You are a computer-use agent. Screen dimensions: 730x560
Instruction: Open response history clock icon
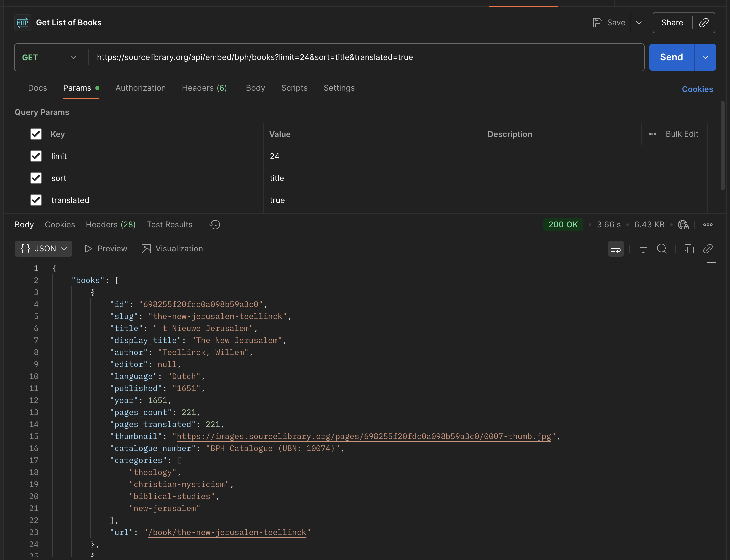215,225
